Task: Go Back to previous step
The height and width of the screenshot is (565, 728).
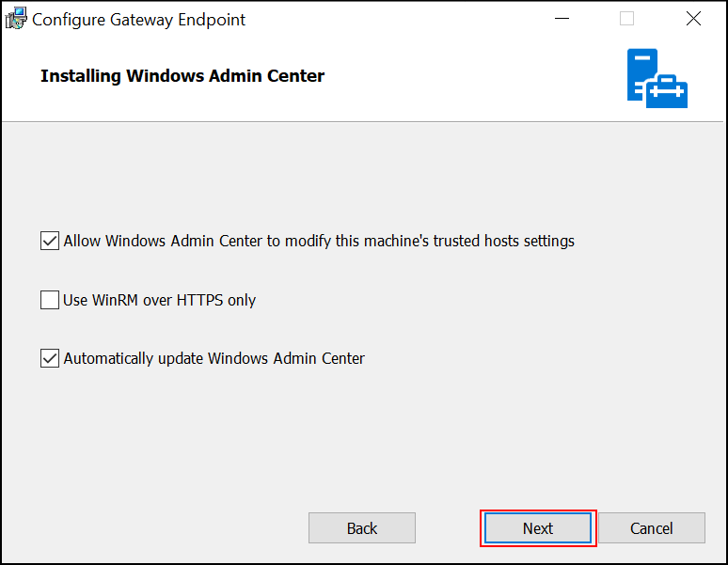Action: point(362,528)
